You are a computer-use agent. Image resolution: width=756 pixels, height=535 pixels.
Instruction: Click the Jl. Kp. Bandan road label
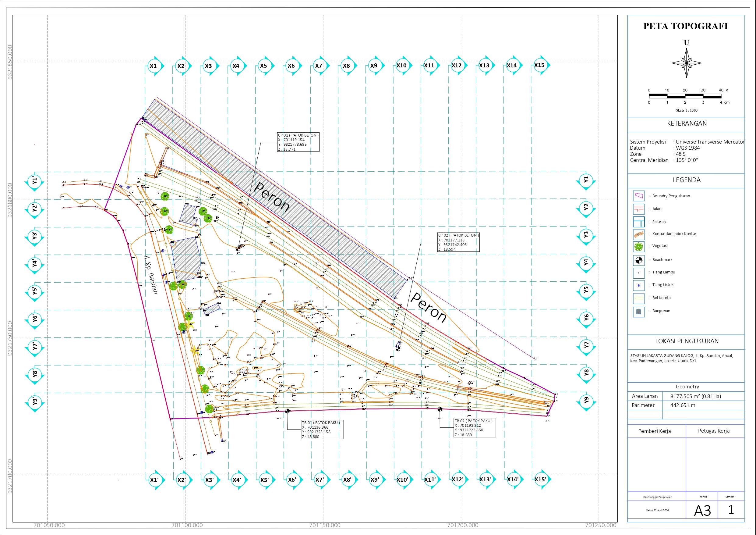(151, 275)
